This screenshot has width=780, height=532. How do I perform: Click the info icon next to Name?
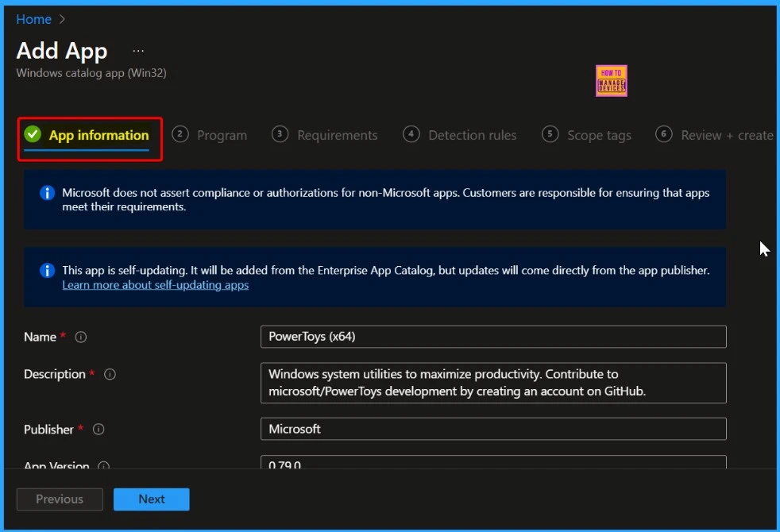click(81, 337)
